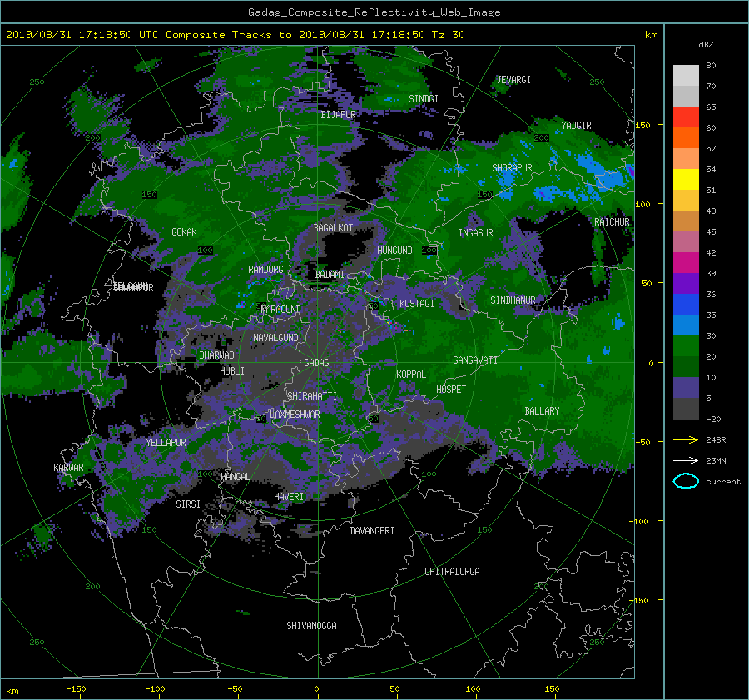Click the KUSTAGI city label
749x700 pixels.
click(x=417, y=304)
